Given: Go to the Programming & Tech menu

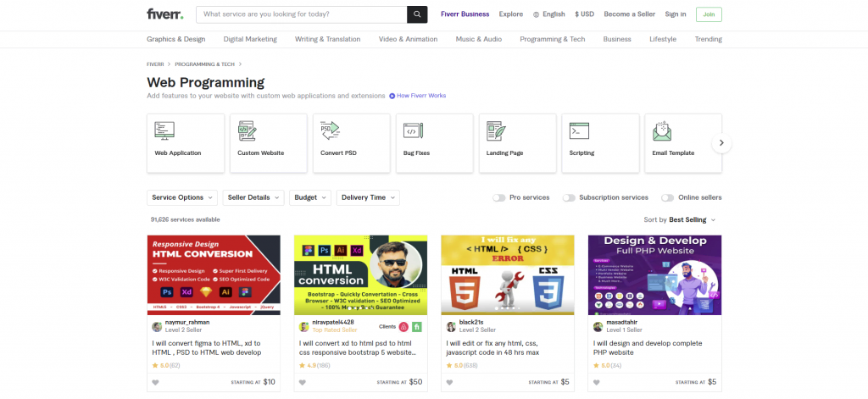Looking at the screenshot, I should pos(552,39).
